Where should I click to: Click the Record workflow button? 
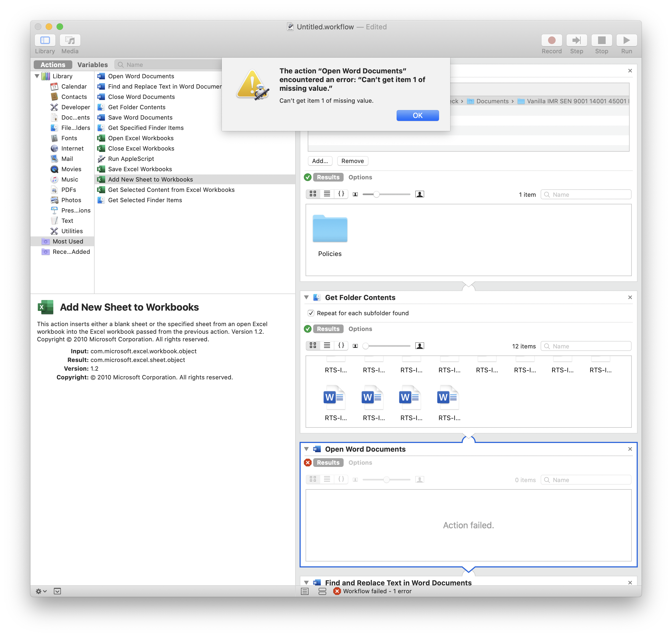[x=551, y=40]
